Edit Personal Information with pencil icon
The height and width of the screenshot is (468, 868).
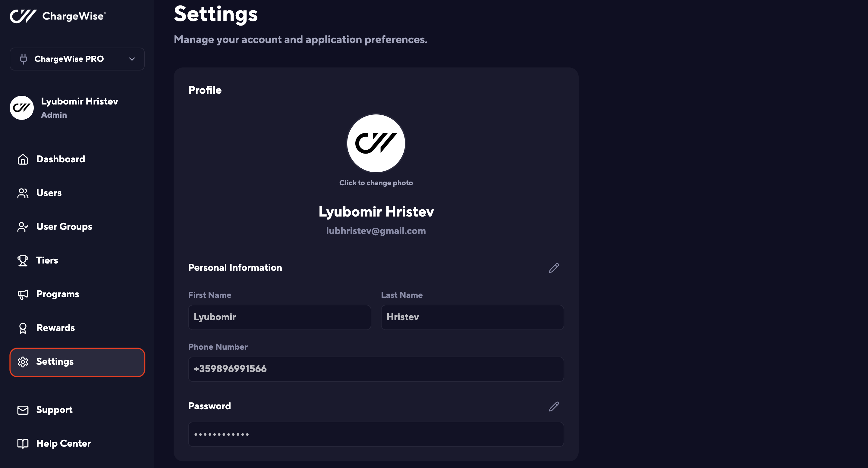point(554,268)
